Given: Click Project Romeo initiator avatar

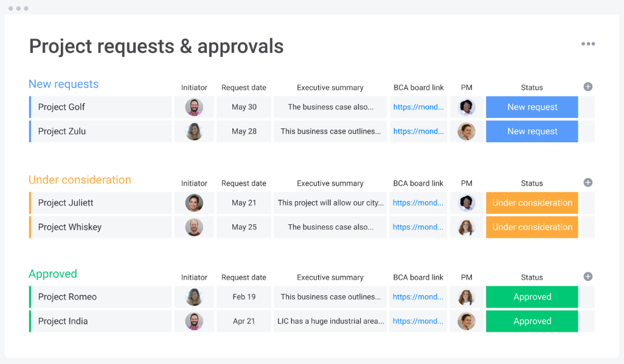Looking at the screenshot, I should pyautogui.click(x=194, y=297).
